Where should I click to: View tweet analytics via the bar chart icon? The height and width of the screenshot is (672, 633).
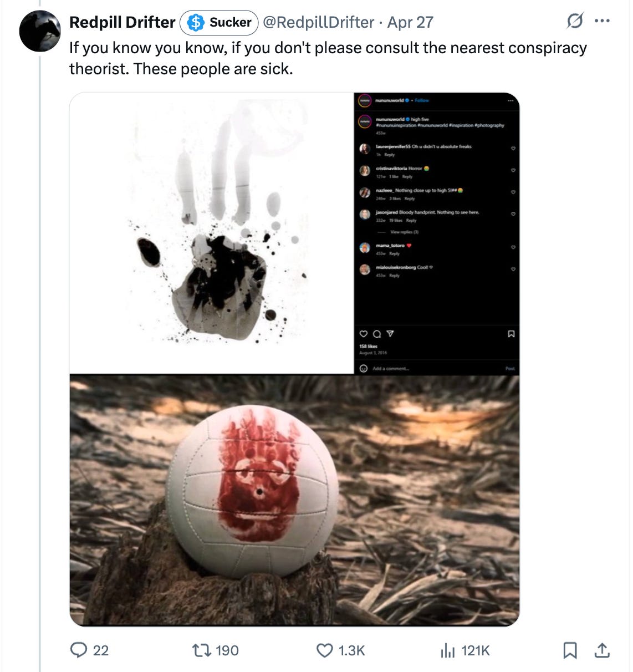tap(447, 650)
